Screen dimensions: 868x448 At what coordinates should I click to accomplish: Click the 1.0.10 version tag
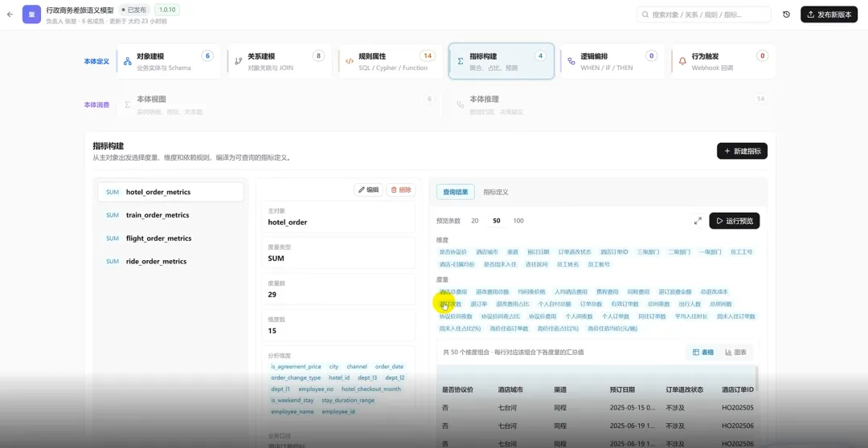click(x=166, y=10)
